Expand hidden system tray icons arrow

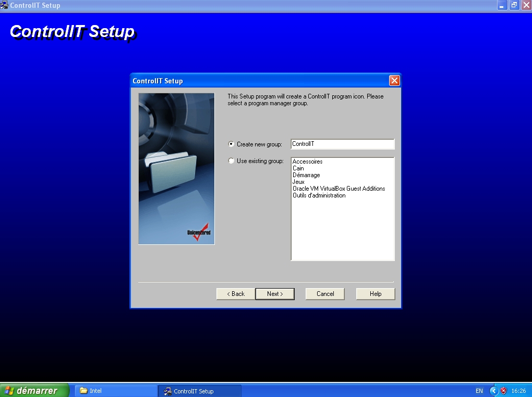(x=493, y=391)
